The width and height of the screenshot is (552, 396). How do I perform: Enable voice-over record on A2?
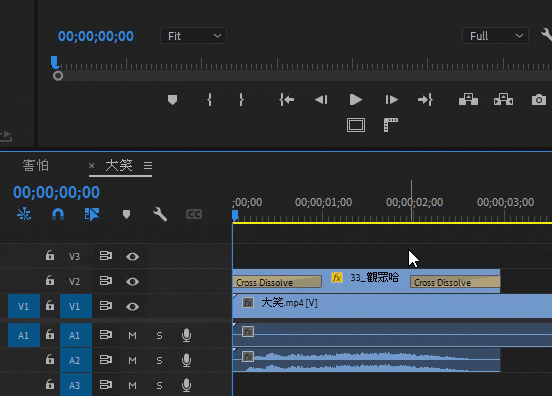pyautogui.click(x=187, y=360)
